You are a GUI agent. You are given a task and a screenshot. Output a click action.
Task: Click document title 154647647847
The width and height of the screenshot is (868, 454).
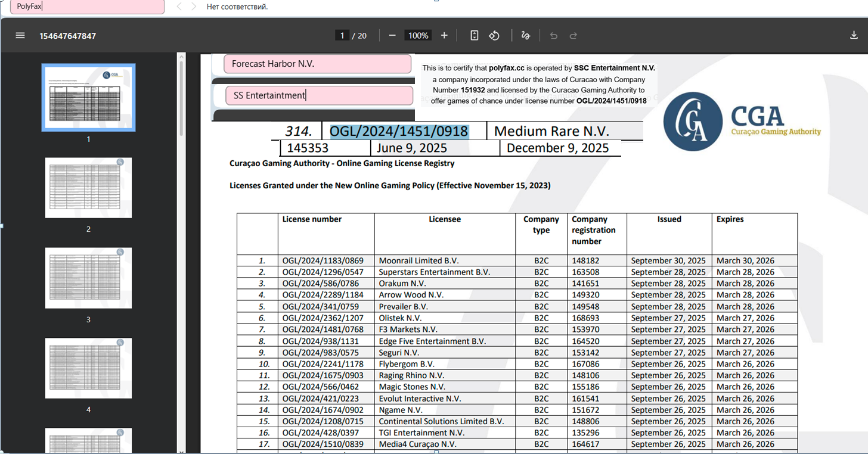click(68, 36)
